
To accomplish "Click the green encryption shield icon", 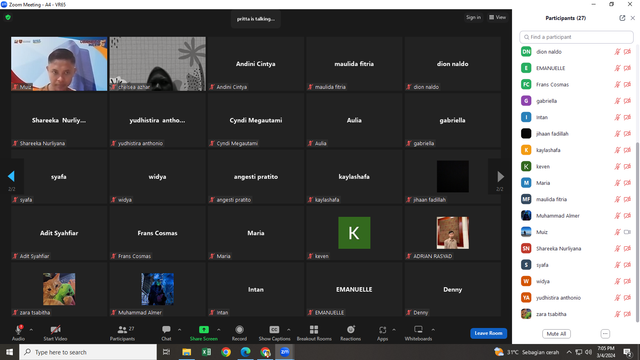I will click(8, 18).
